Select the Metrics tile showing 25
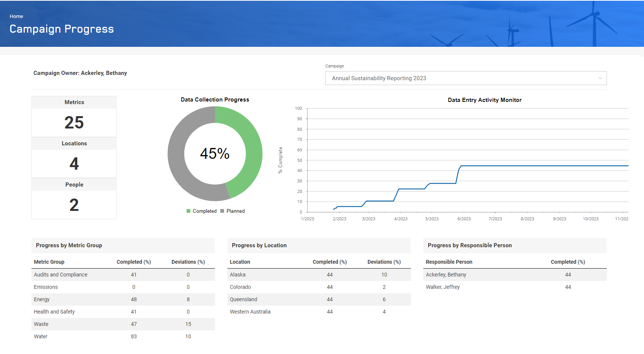644x354 pixels. (74, 122)
